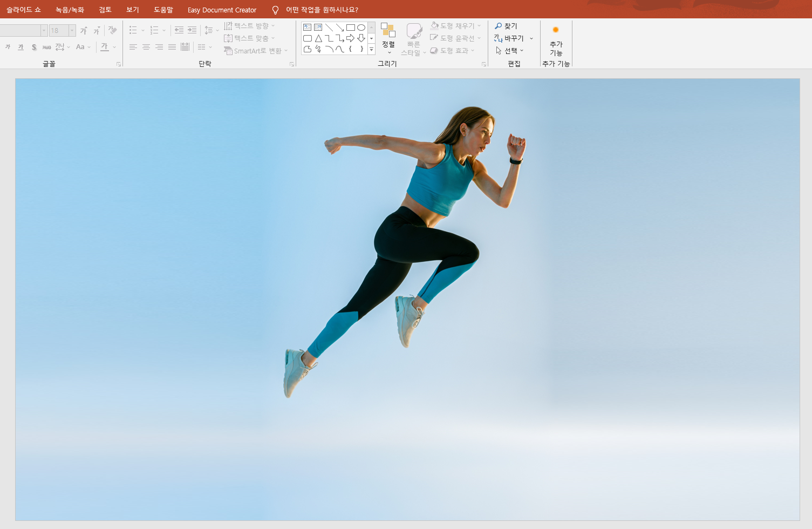The image size is (812, 529).
Task: Click the 텍스트 방향 button
Action: pyautogui.click(x=249, y=26)
